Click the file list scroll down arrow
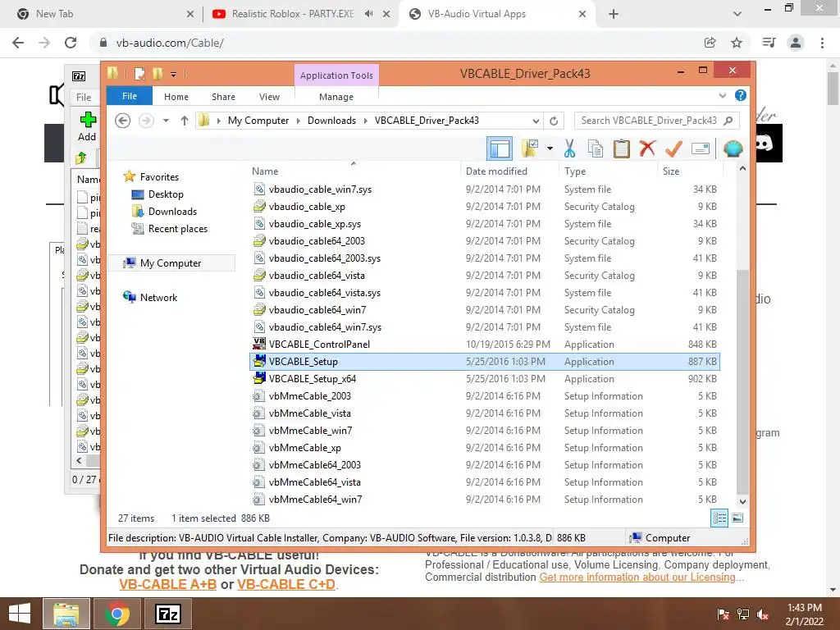The width and height of the screenshot is (840, 630). point(742,502)
